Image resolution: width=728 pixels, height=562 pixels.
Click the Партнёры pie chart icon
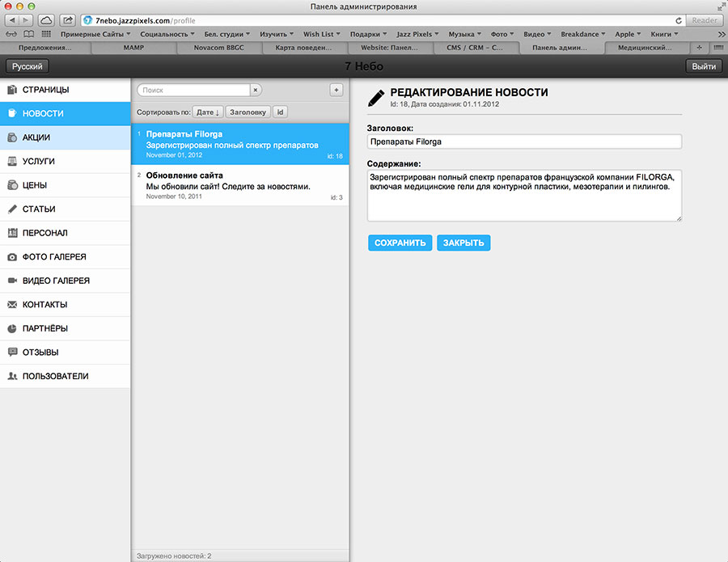[12, 328]
